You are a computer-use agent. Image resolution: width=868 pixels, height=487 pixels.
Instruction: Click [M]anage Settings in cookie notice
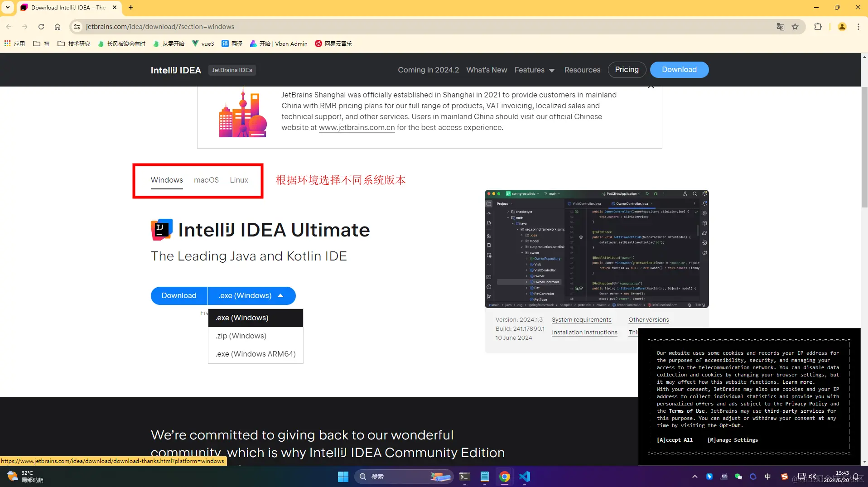pos(733,440)
